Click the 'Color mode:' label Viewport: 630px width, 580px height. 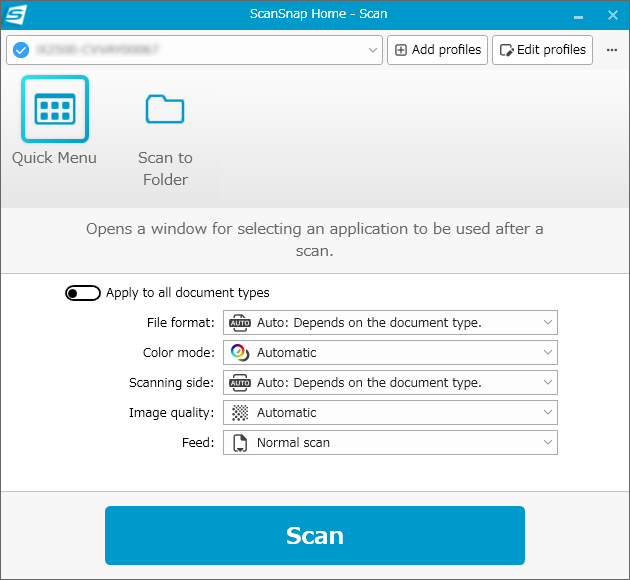coord(179,353)
